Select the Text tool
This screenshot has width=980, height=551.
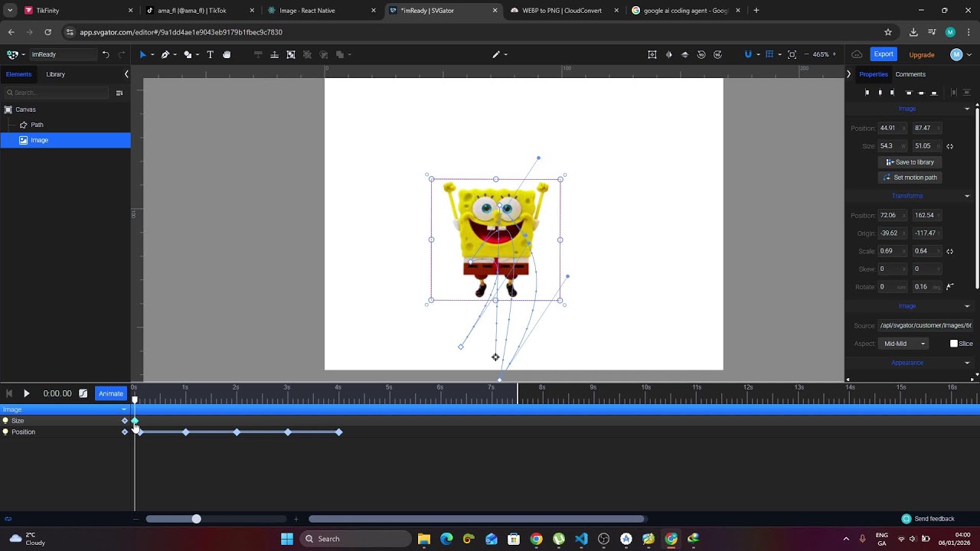point(210,54)
